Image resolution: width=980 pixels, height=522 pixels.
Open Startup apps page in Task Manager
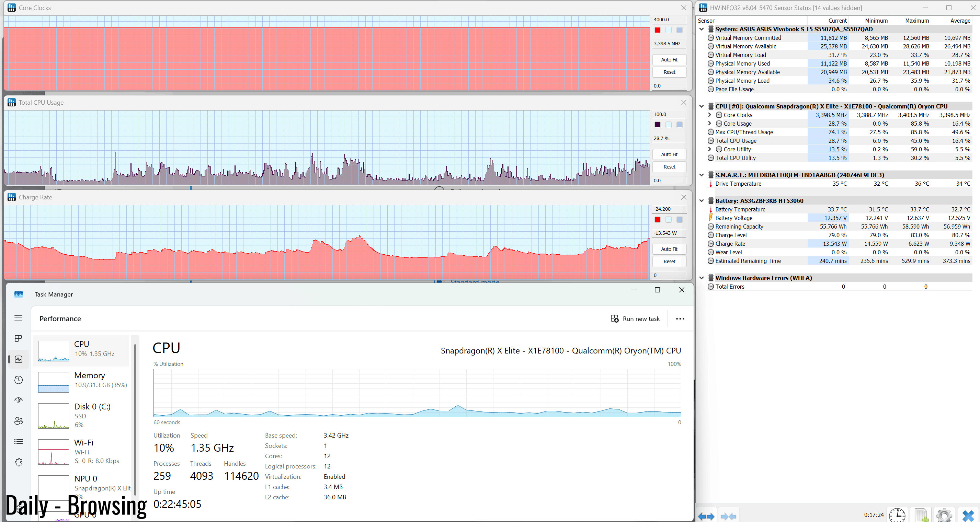[x=18, y=401]
